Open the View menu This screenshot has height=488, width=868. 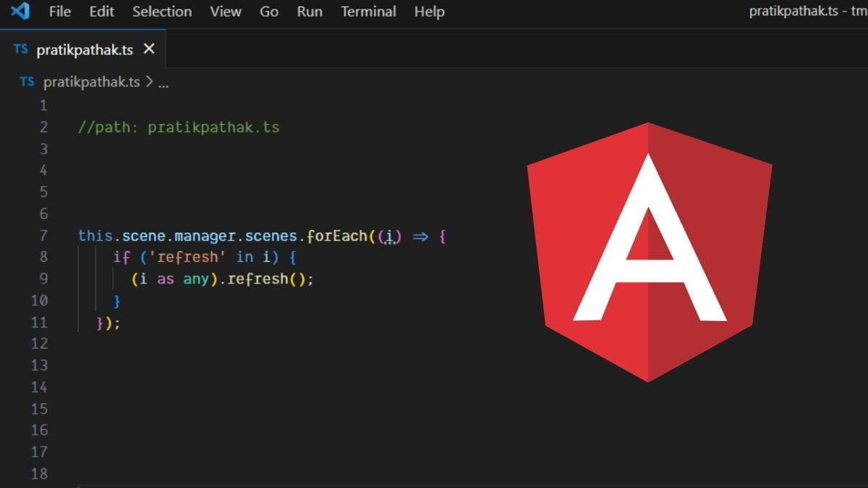226,12
